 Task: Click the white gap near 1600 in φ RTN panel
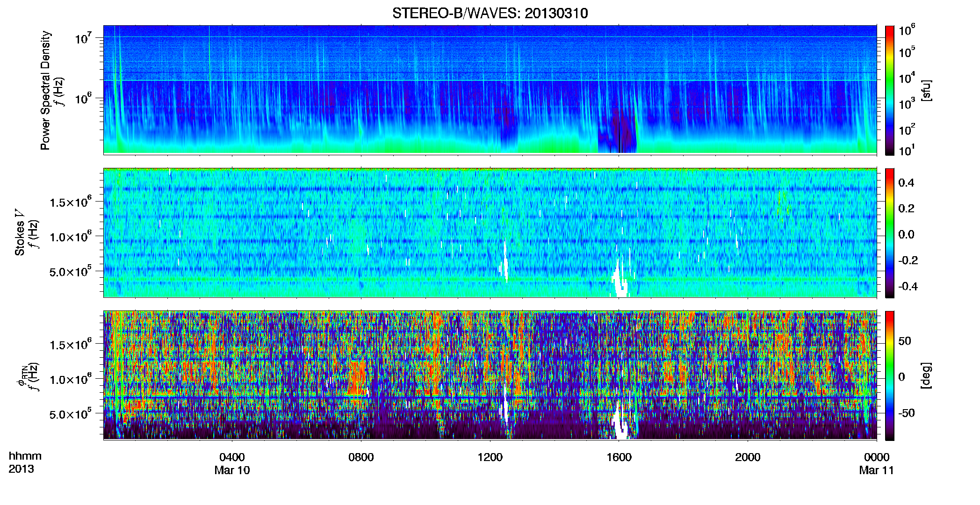[620, 421]
